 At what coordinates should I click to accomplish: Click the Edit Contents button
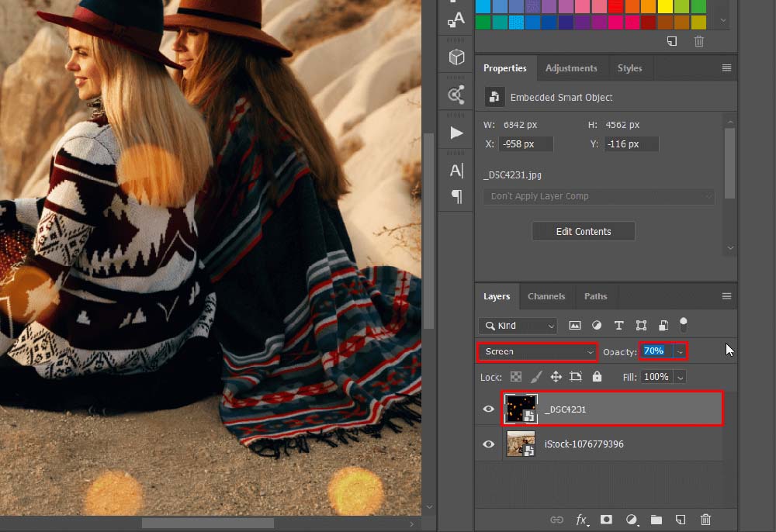coord(583,231)
